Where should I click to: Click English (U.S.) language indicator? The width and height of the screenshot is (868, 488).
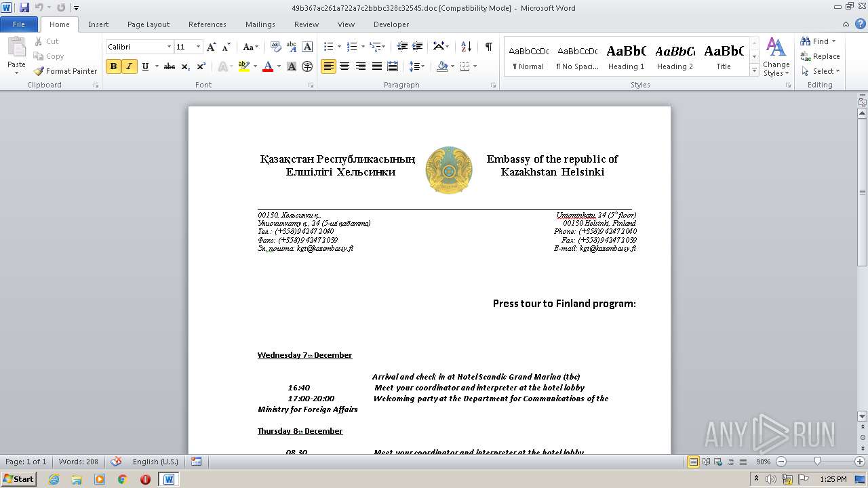pos(155,462)
